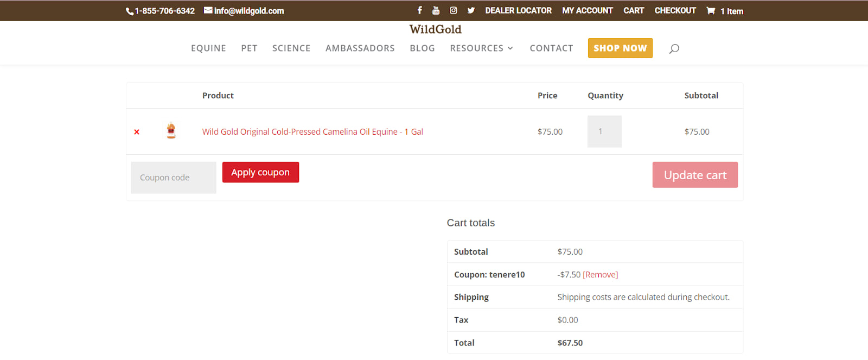The height and width of the screenshot is (360, 868).
Task: Click the info@wildgold.com email
Action: coord(248,11)
